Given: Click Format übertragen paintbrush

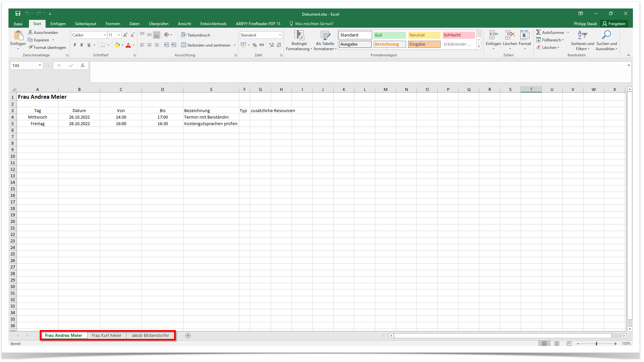Looking at the screenshot, I should coord(47,48).
